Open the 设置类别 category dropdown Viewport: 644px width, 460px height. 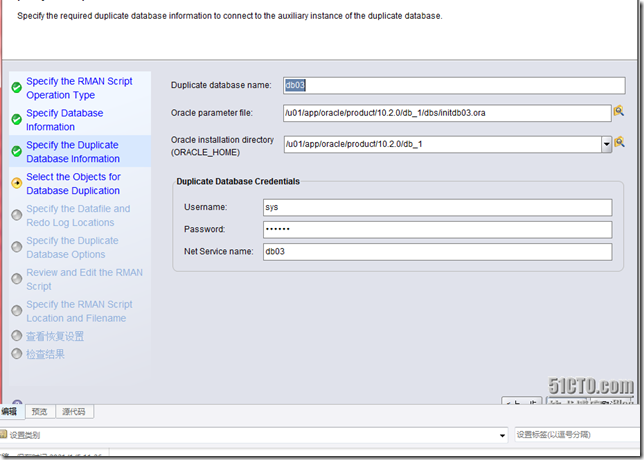coord(502,435)
